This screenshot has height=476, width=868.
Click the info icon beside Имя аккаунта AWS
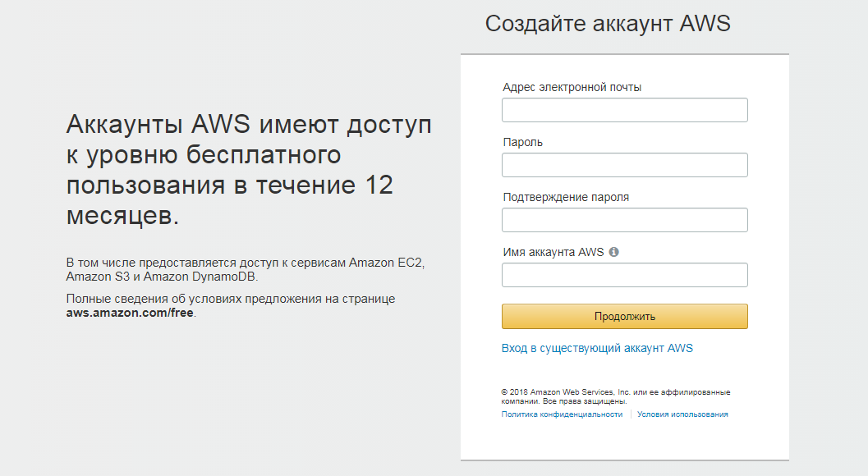pyautogui.click(x=614, y=252)
